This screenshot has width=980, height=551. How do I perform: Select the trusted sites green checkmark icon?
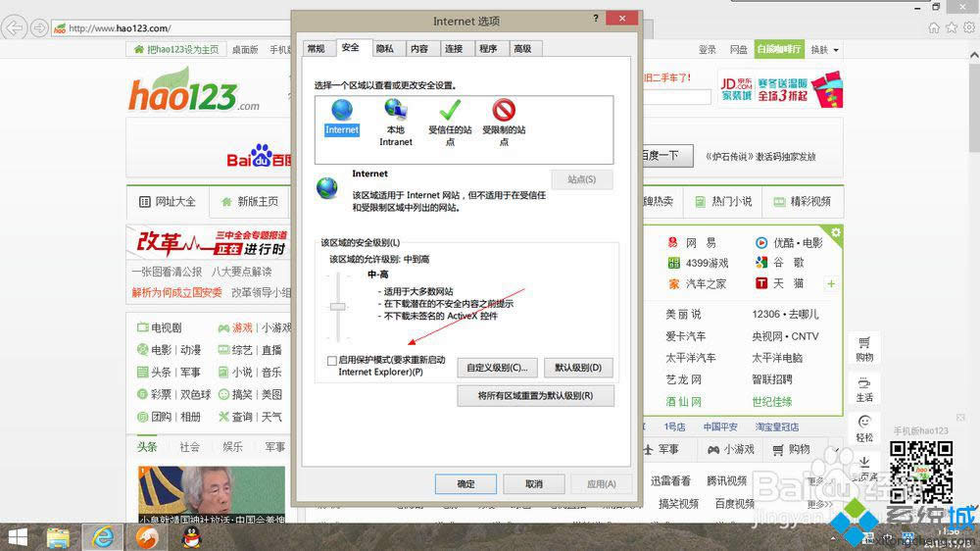point(450,110)
